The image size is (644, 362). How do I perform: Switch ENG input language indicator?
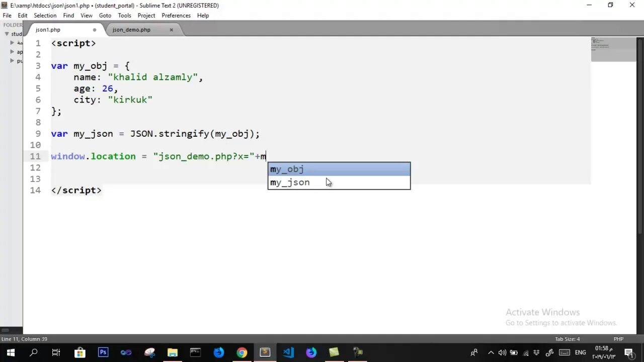tap(581, 352)
